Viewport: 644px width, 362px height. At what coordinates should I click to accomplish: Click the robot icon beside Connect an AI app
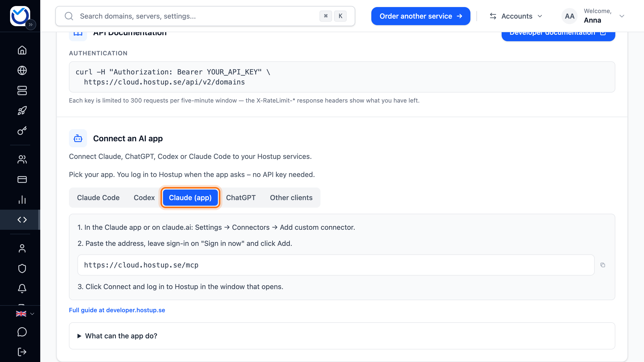78,138
